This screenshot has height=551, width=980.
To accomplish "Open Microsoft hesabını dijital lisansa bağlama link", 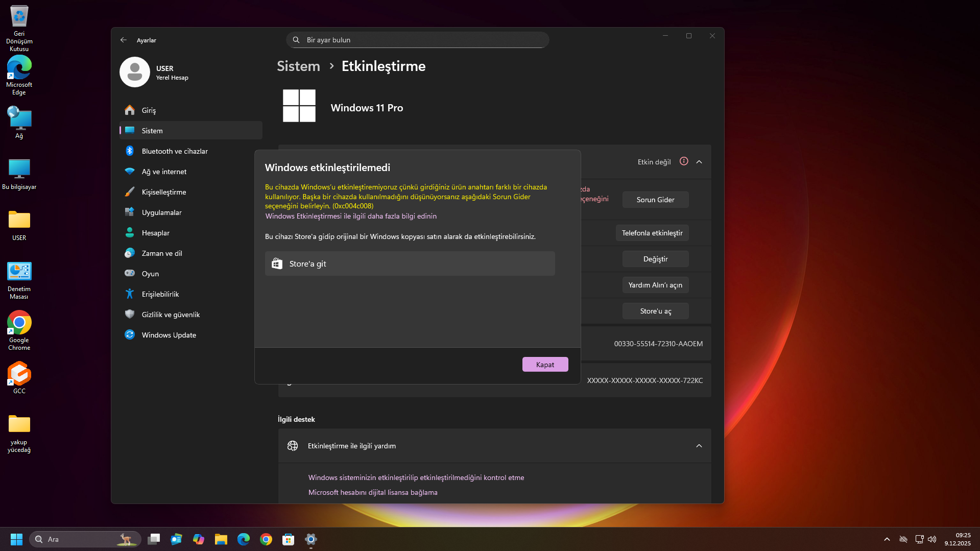I will point(373,492).
